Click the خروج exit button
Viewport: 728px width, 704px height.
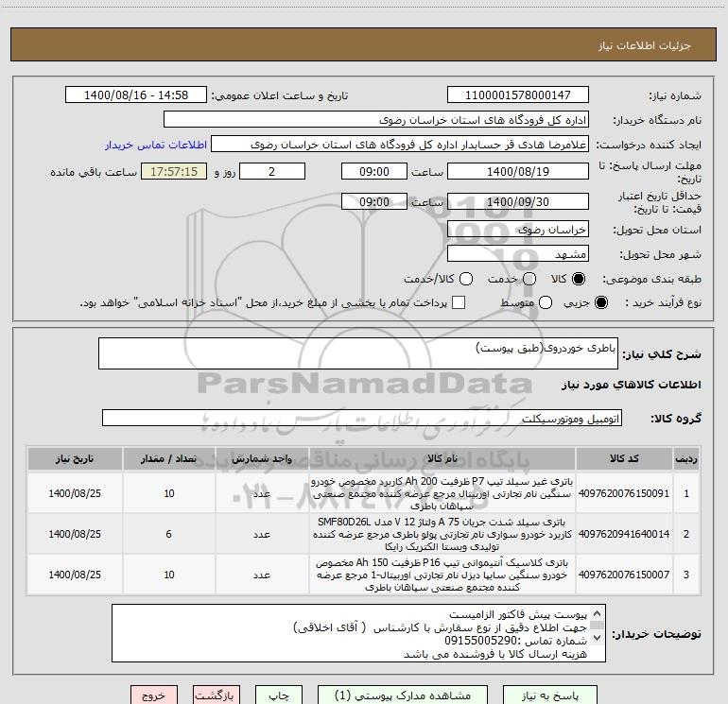click(154, 695)
